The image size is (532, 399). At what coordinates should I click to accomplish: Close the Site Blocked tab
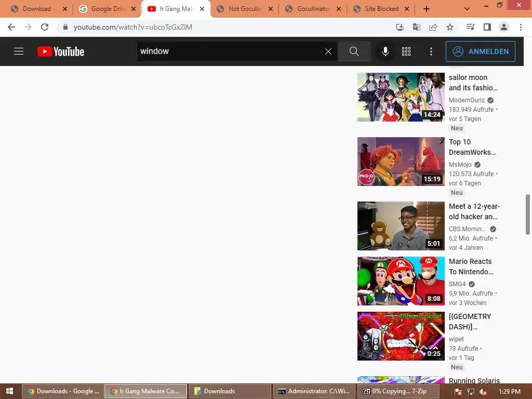(407, 9)
